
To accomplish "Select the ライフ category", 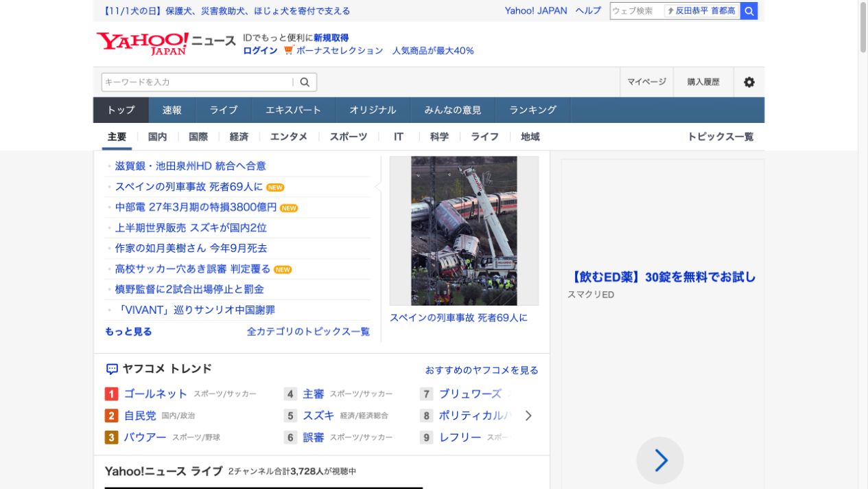I will click(484, 137).
